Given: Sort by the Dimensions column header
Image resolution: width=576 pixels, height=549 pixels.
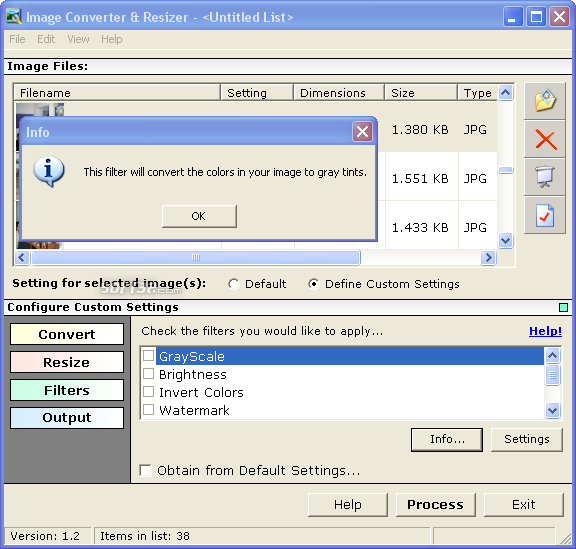Looking at the screenshot, I should [x=339, y=93].
